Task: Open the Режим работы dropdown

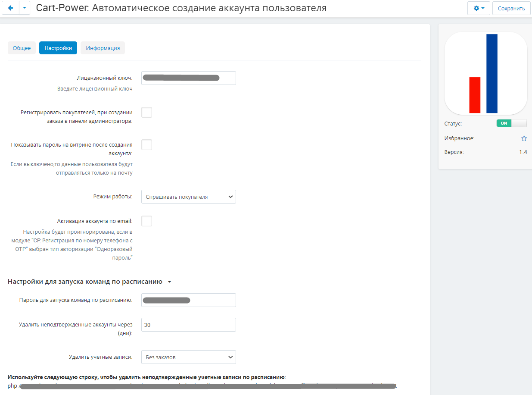Action: [x=189, y=197]
